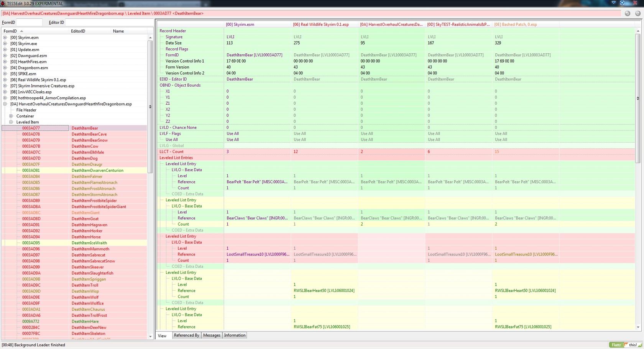Click the right panel scroll-up arrow
This screenshot has height=349, width=644.
coord(638,31)
